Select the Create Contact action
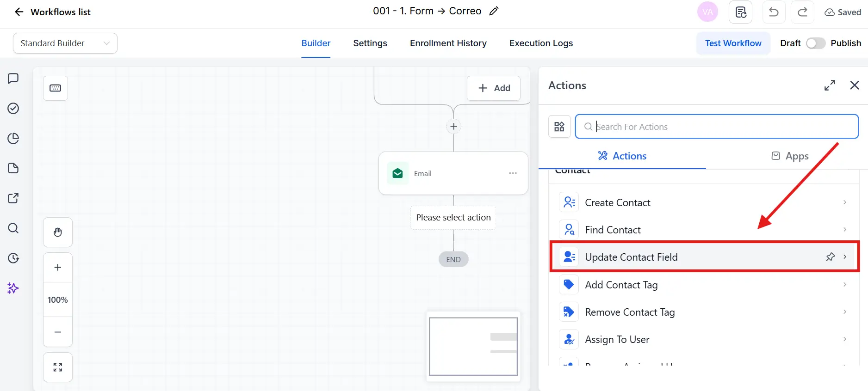Image resolution: width=868 pixels, height=391 pixels. (704, 202)
